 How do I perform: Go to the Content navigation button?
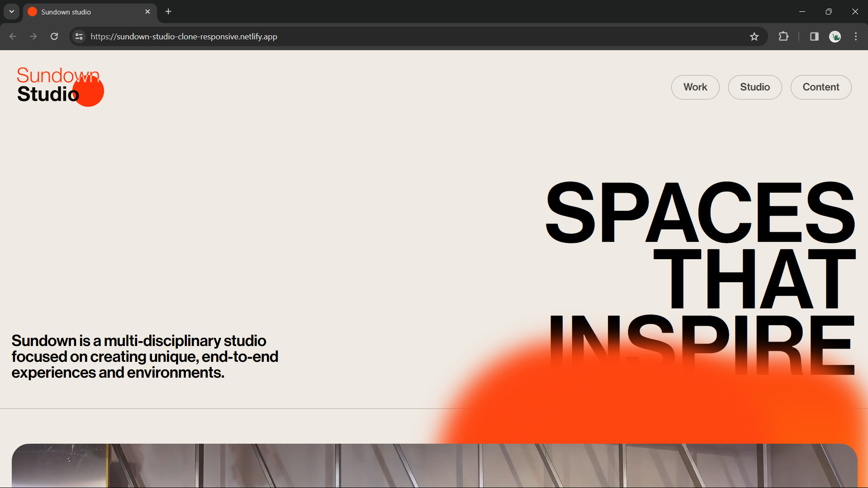click(x=821, y=87)
